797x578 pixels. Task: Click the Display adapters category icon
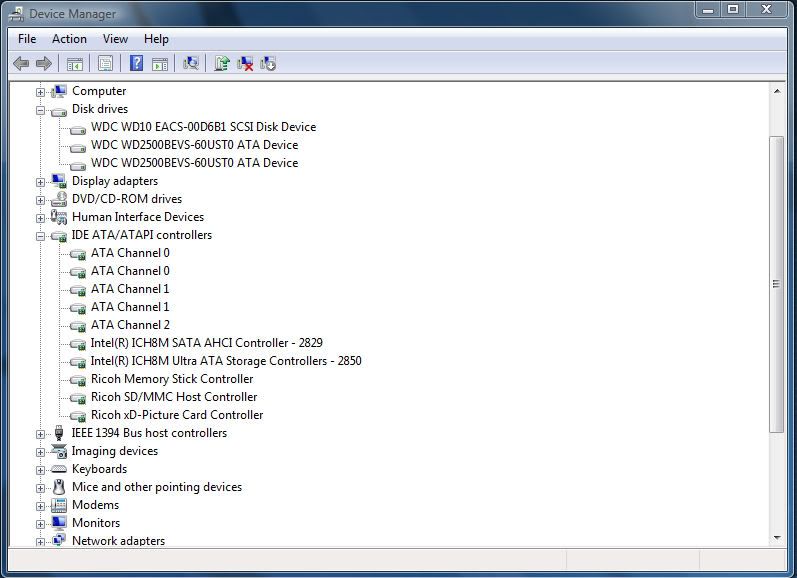coord(59,181)
